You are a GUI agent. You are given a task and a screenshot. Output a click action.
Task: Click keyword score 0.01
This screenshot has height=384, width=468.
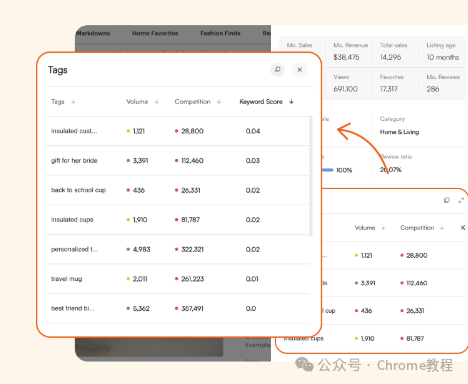coord(252,279)
